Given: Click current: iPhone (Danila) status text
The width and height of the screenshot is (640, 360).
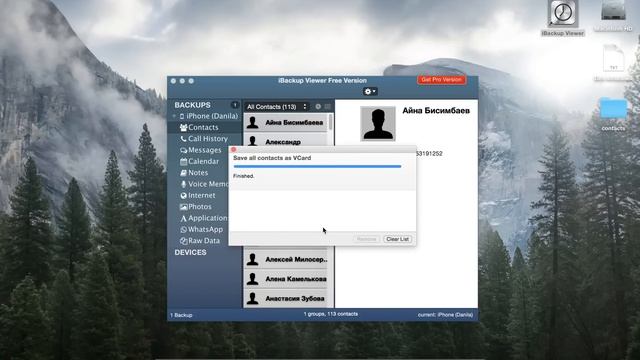Looking at the screenshot, I should (x=445, y=315).
